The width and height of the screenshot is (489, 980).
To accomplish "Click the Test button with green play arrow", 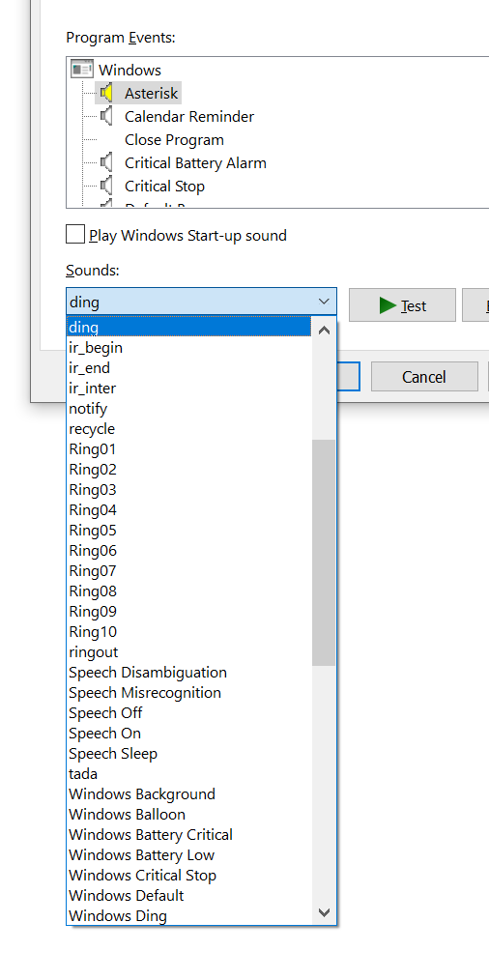I will point(402,305).
